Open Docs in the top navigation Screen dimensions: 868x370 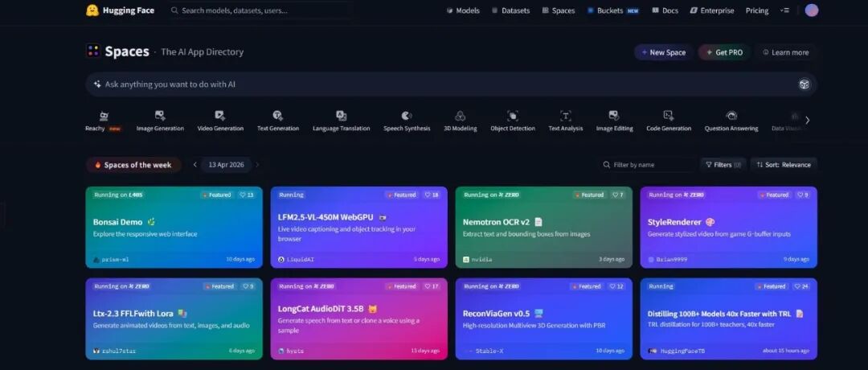(665, 10)
